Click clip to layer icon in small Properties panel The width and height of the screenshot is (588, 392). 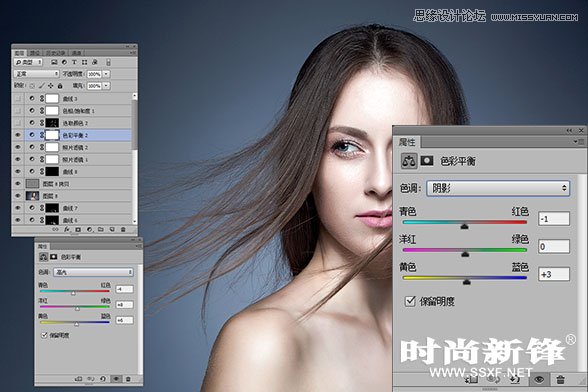click(78, 379)
